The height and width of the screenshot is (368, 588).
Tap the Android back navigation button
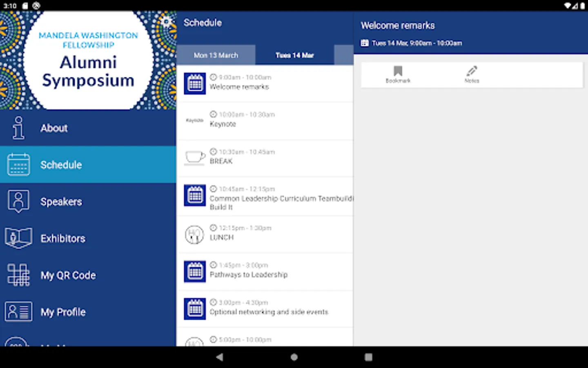click(x=220, y=357)
